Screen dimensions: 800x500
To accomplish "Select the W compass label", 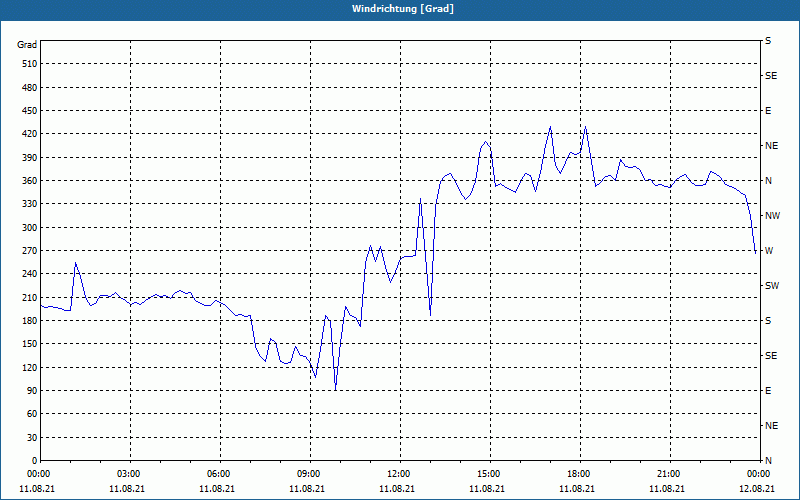I will pyautogui.click(x=769, y=251).
